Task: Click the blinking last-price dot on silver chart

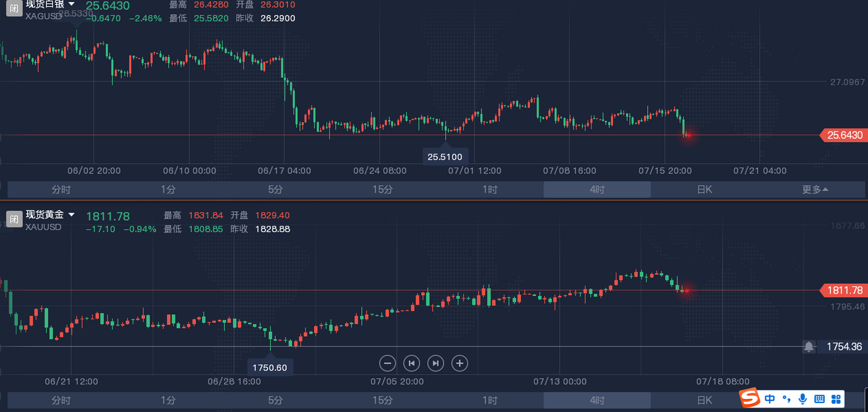Action: (x=689, y=135)
